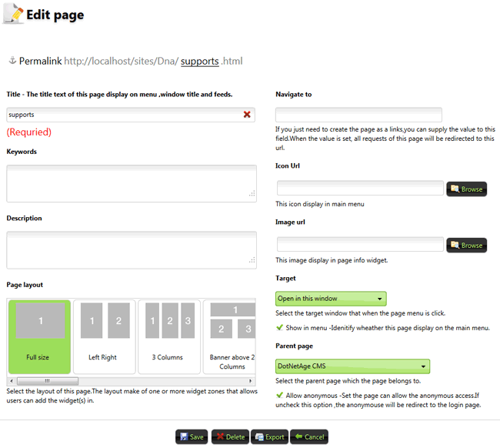This screenshot has height=448, width=500.
Task: Click the red '(Requried)' text
Action: (x=29, y=132)
